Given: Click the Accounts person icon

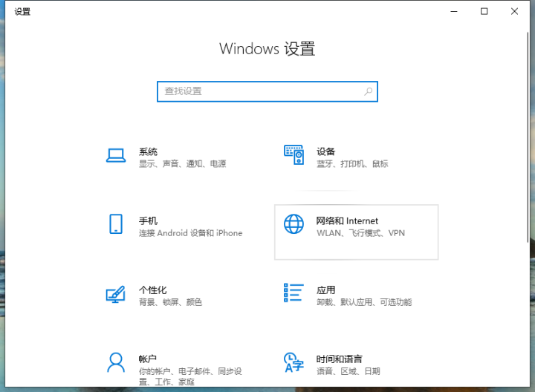Looking at the screenshot, I should [x=115, y=362].
